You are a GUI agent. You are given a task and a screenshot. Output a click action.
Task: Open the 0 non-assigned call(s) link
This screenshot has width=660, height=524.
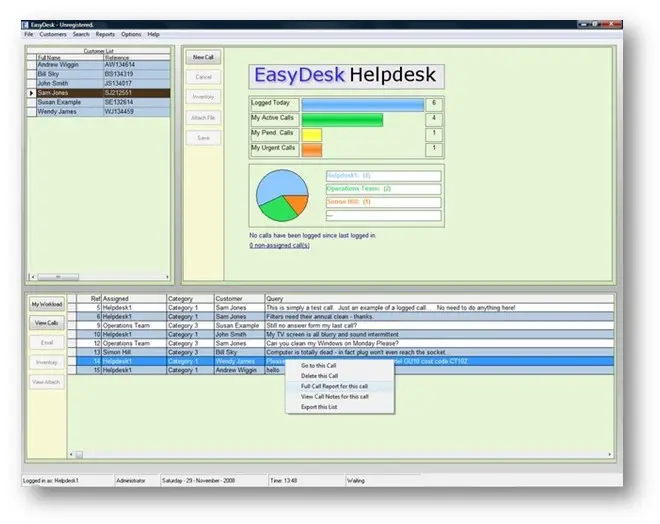pos(279,245)
